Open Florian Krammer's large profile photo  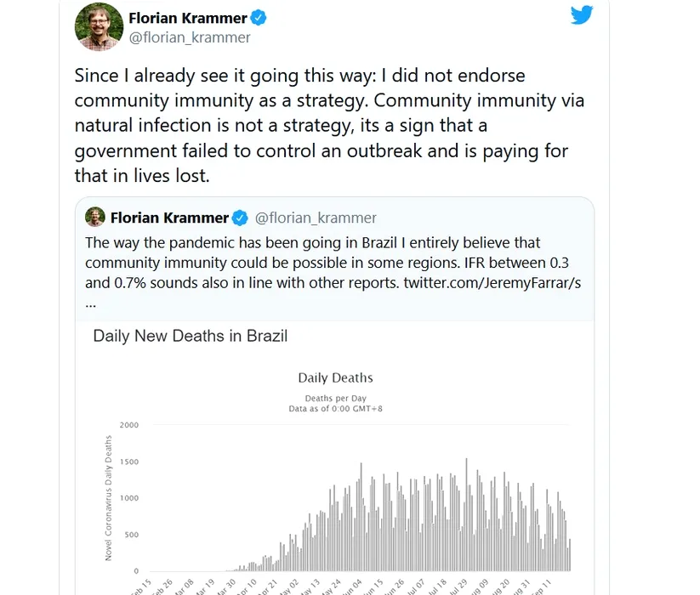click(99, 27)
